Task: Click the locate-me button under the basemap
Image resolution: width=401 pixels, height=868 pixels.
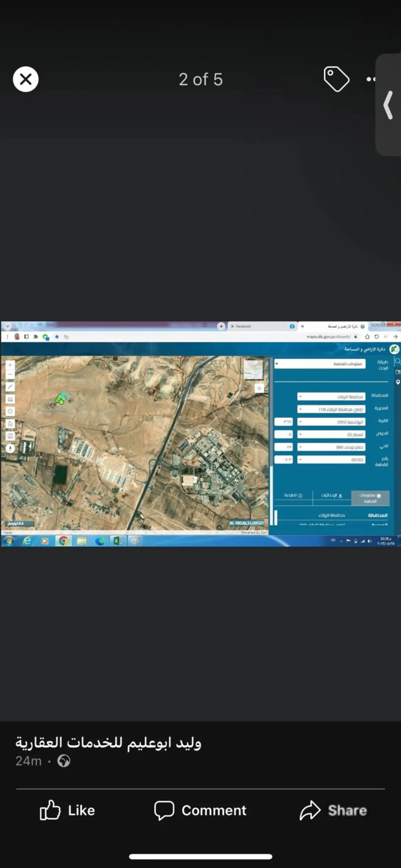Action: (259, 388)
